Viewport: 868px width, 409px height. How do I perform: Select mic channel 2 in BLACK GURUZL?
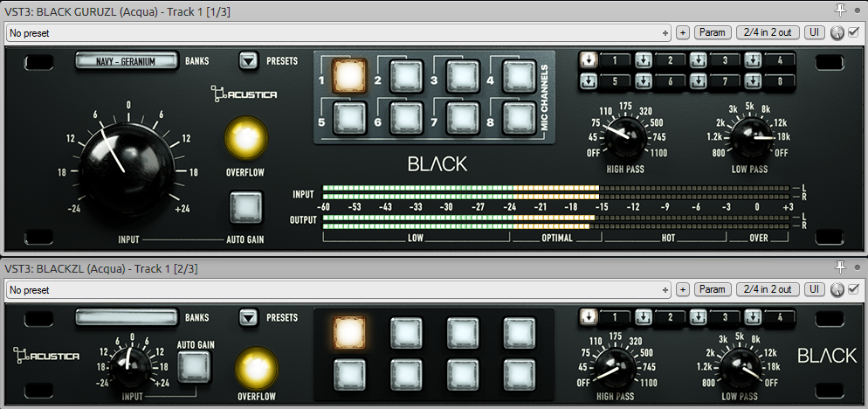click(x=406, y=75)
